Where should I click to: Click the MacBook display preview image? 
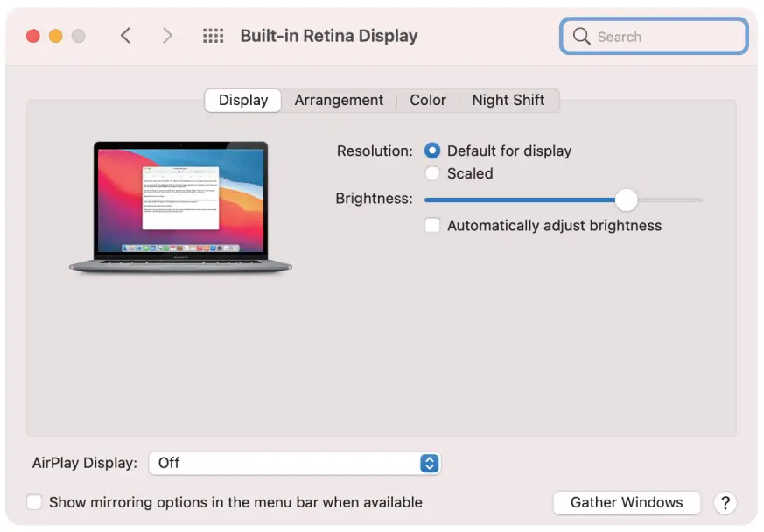click(x=180, y=207)
